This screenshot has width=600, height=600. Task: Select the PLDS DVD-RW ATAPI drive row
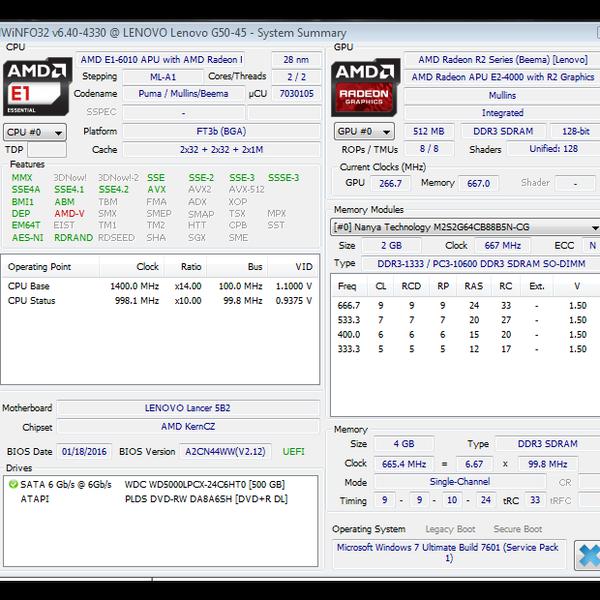tap(161, 499)
